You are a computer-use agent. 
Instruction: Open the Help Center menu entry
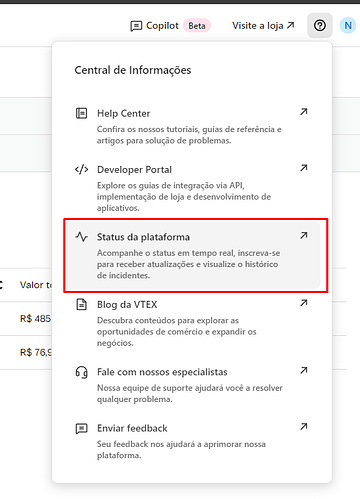(193, 126)
